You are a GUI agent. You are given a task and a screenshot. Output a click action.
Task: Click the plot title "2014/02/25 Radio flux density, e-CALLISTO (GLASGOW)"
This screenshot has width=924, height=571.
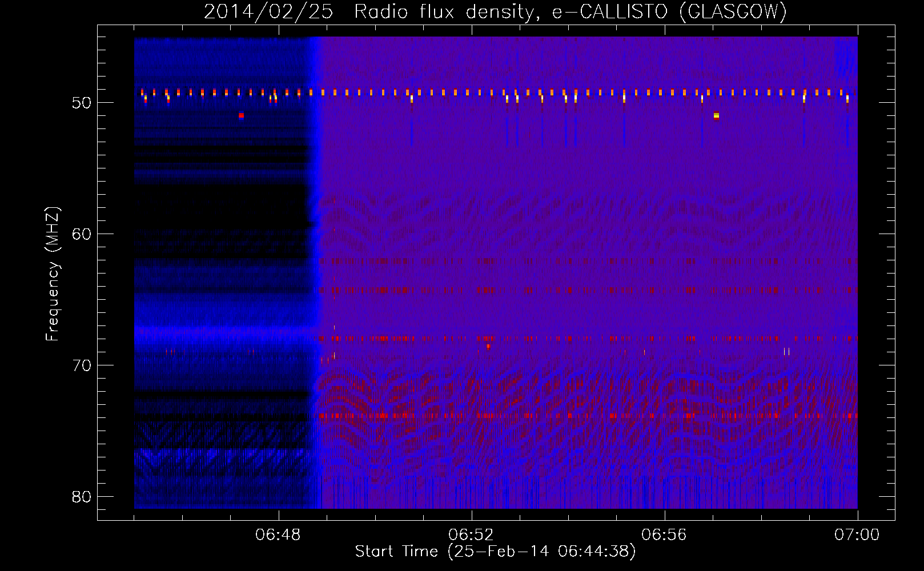[x=495, y=11]
